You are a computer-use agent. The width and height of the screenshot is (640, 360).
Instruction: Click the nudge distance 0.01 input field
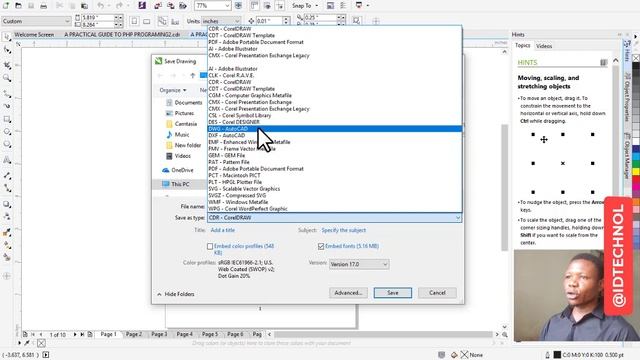pyautogui.click(x=269, y=21)
